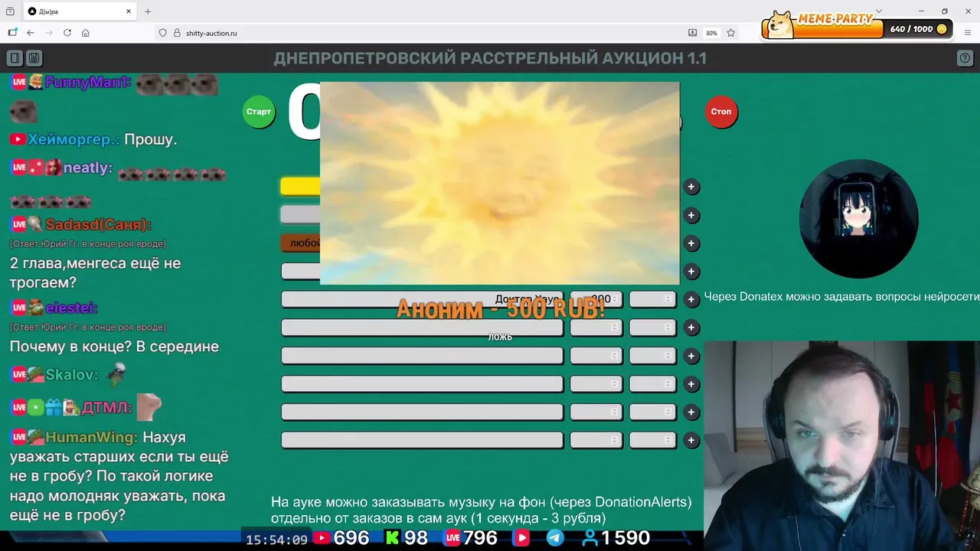This screenshot has height=551, width=980.
Task: Select the bottom row lot name field
Action: tap(422, 440)
